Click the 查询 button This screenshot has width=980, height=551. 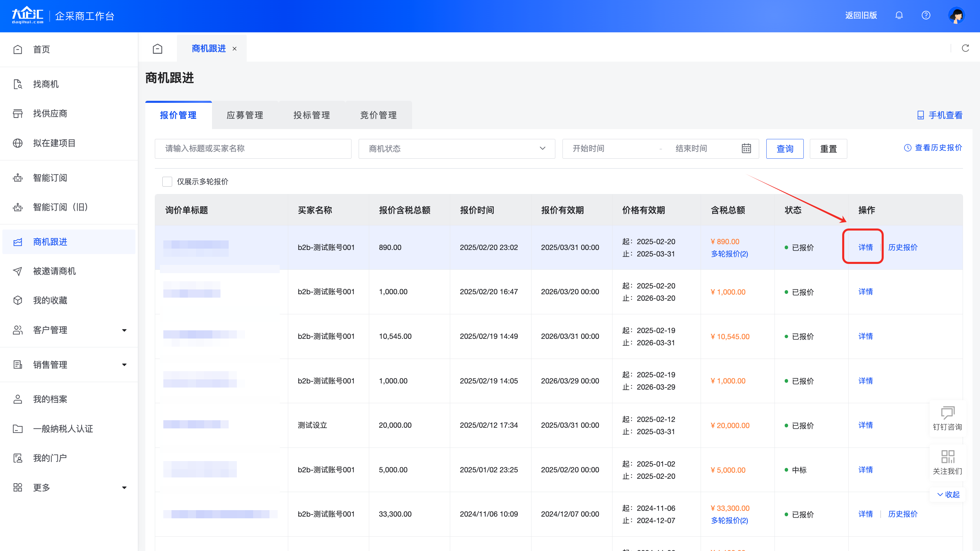point(785,148)
